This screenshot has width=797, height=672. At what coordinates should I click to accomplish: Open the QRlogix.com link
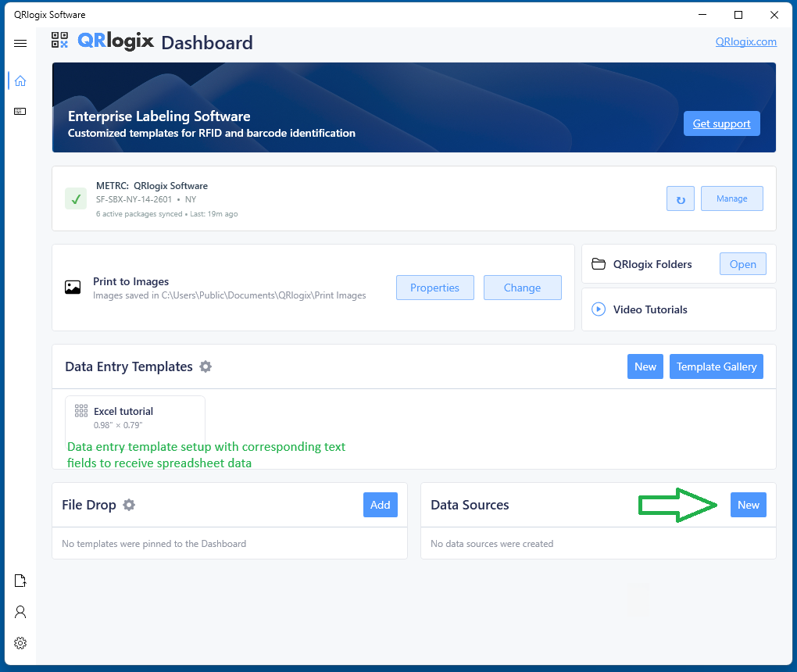click(745, 41)
